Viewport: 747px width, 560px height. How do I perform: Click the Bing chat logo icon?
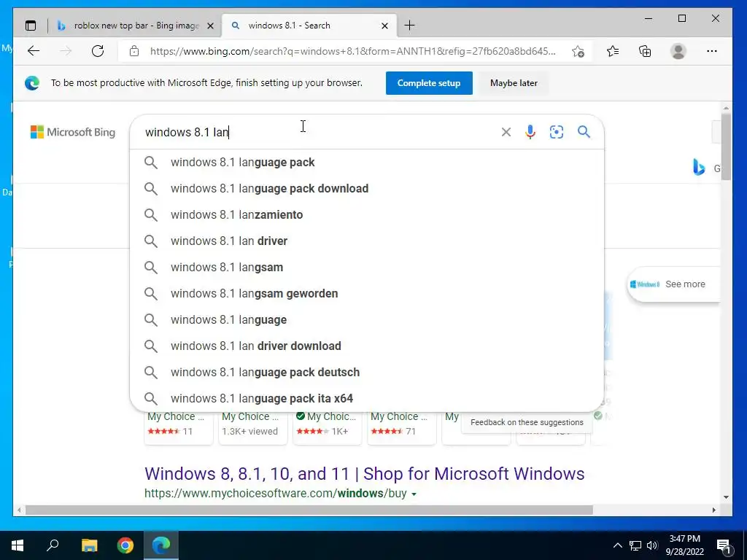(699, 168)
